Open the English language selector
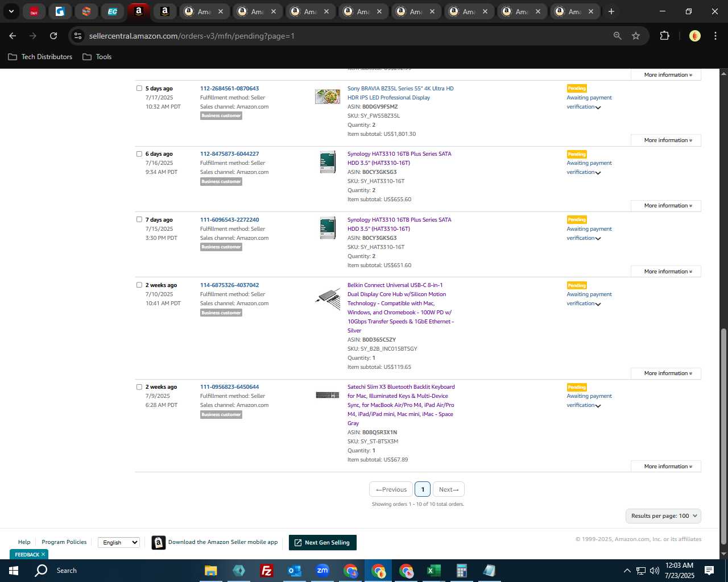The height and width of the screenshot is (582, 728). (118, 542)
